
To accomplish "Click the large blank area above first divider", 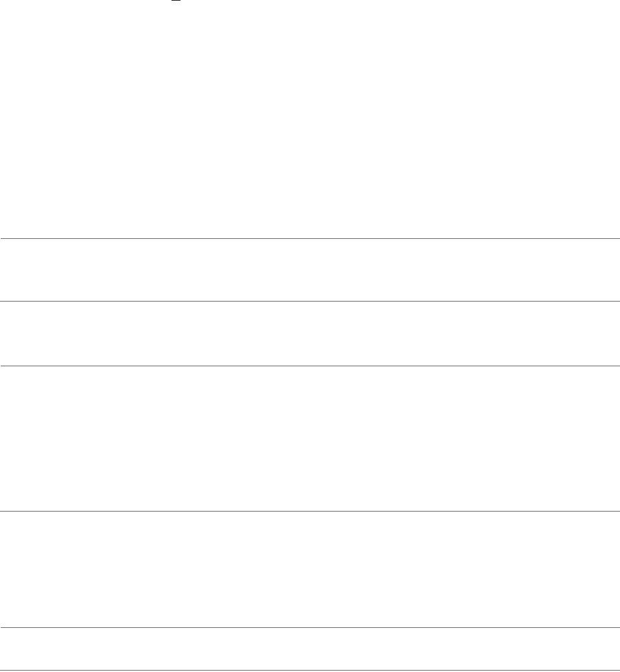I will point(310,120).
